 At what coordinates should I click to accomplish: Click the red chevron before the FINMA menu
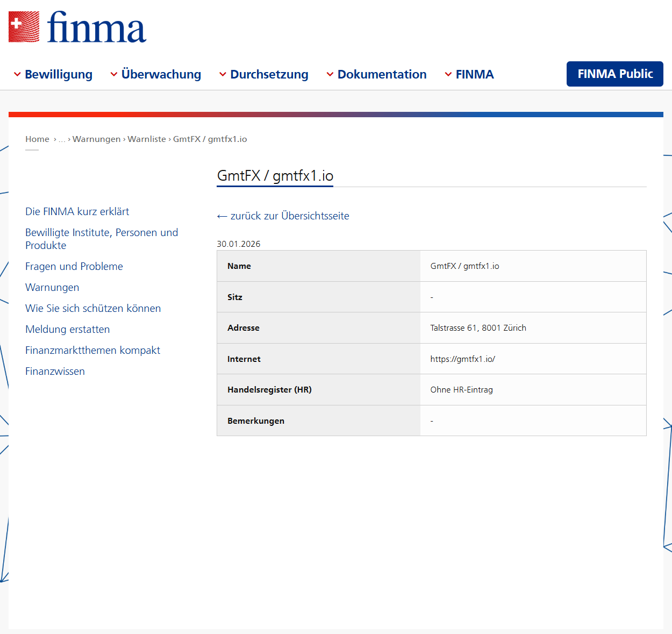pos(448,74)
